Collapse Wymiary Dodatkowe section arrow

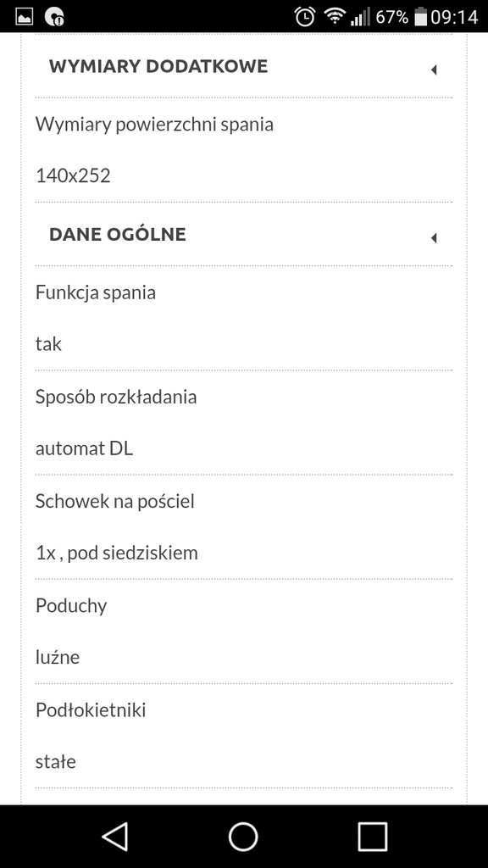[x=434, y=70]
